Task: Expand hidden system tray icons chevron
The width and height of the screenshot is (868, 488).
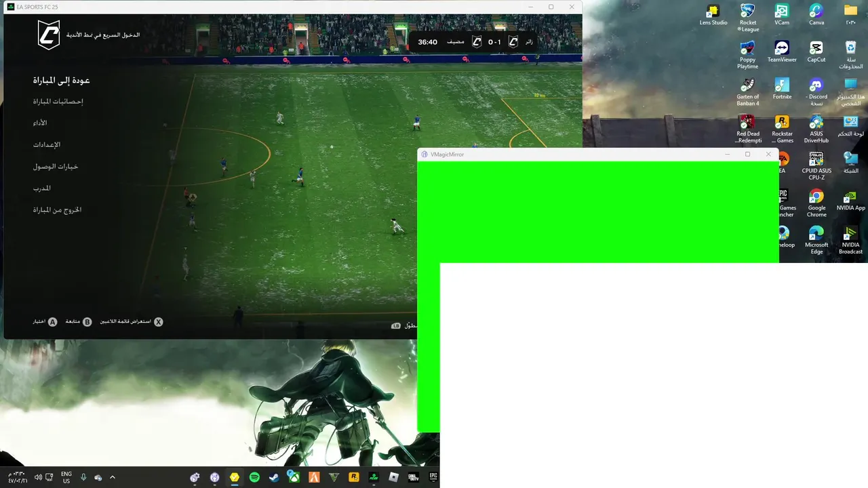Action: pos(113,477)
